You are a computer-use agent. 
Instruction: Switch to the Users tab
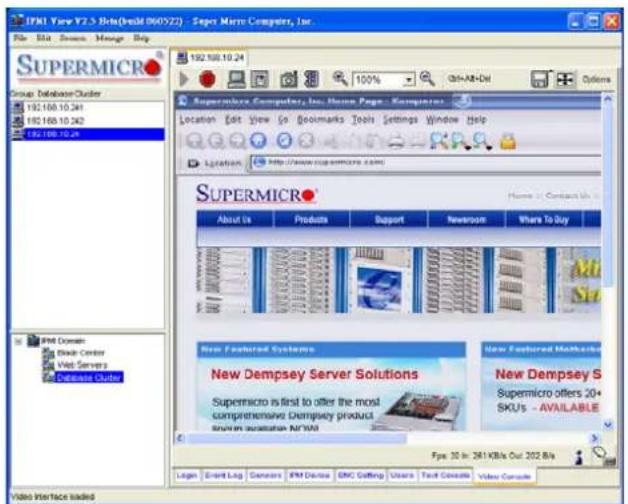pos(402,476)
